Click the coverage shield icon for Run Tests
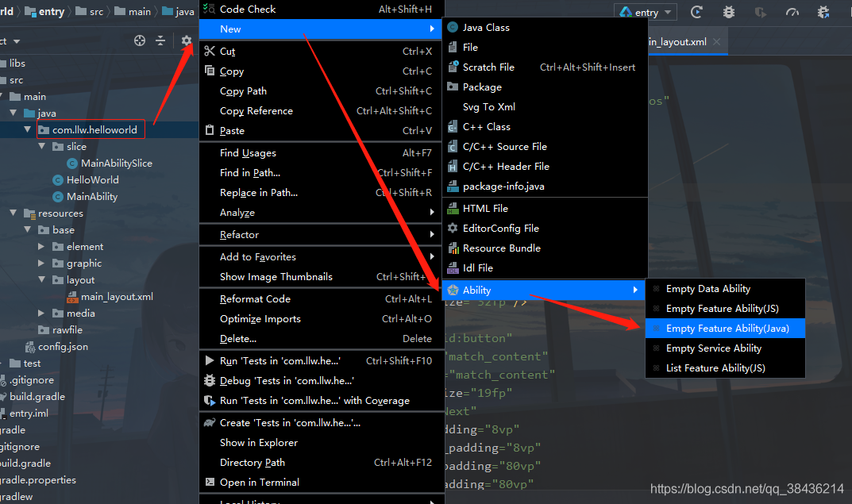852x504 pixels. 210,400
